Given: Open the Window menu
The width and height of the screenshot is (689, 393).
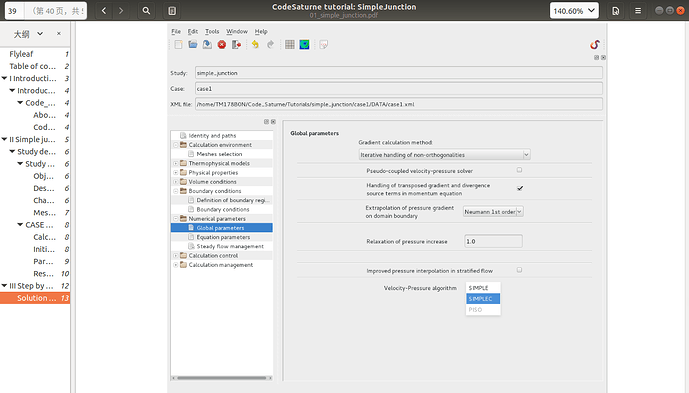Looking at the screenshot, I should [x=237, y=32].
